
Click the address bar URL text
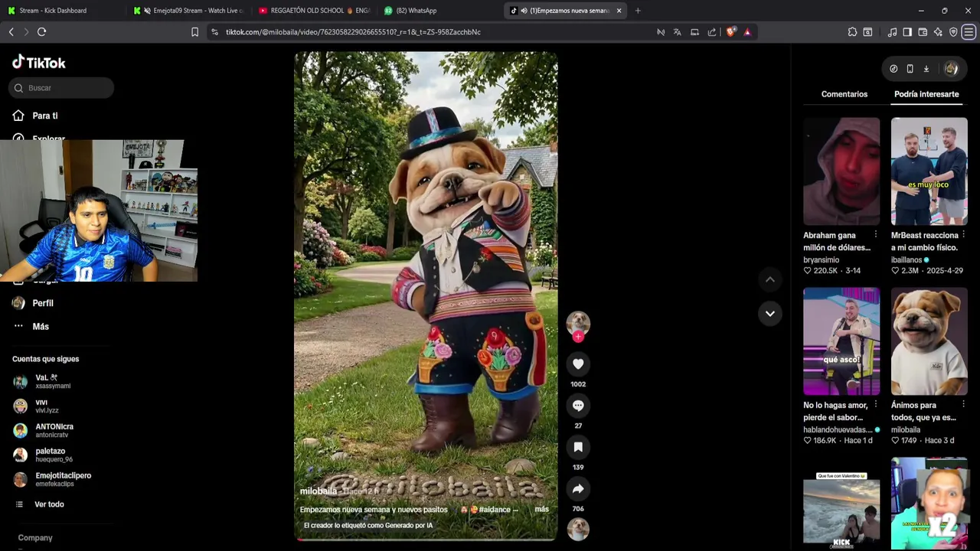353,32
